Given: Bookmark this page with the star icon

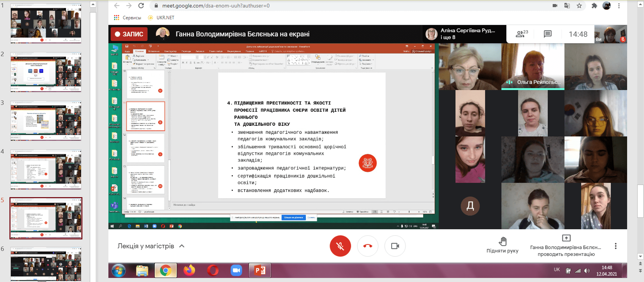Looking at the screenshot, I should pos(579,6).
